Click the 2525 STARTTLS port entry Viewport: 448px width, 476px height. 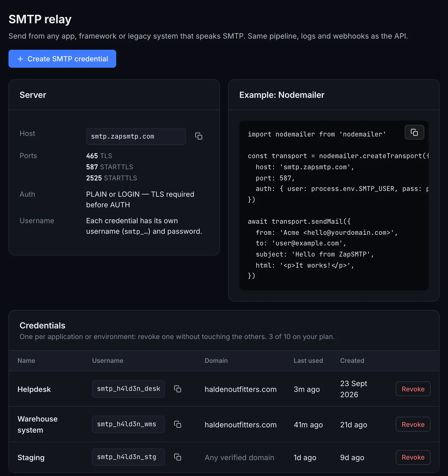click(111, 178)
